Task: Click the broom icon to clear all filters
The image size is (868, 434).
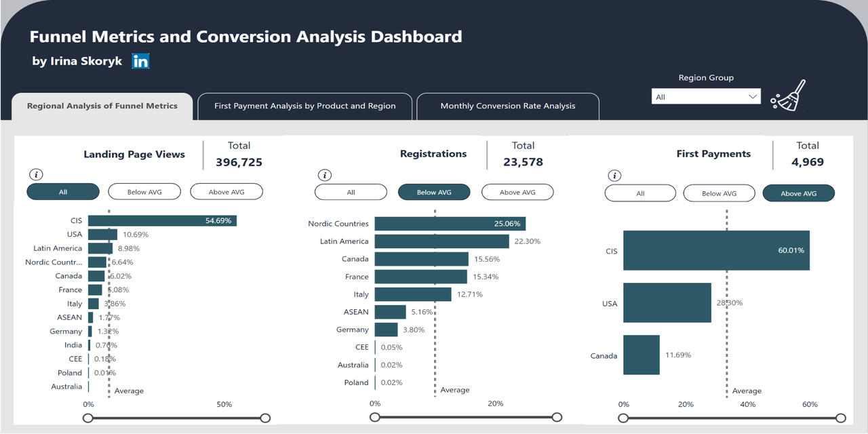Action: 787,96
